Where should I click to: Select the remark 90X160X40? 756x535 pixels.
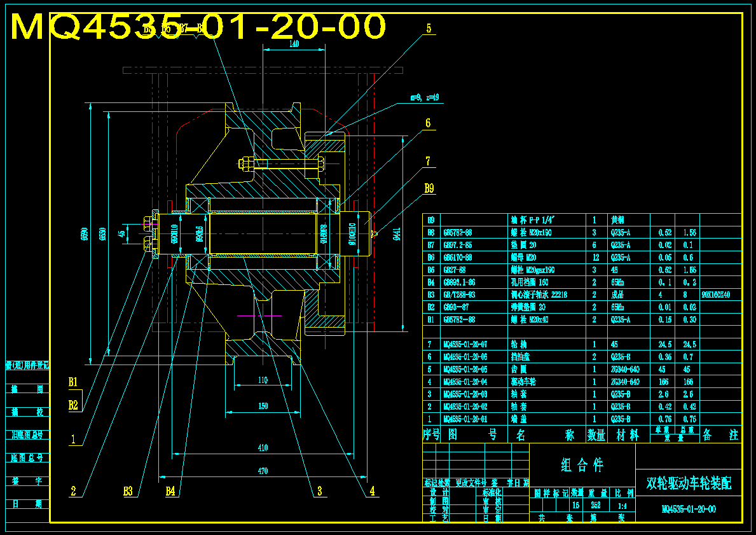point(716,295)
